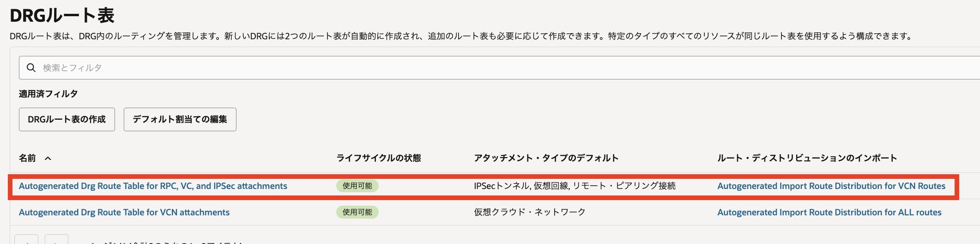Click the ライフサイクルの状態 column header
Viewport: 980px width, 244px height.
(x=378, y=159)
